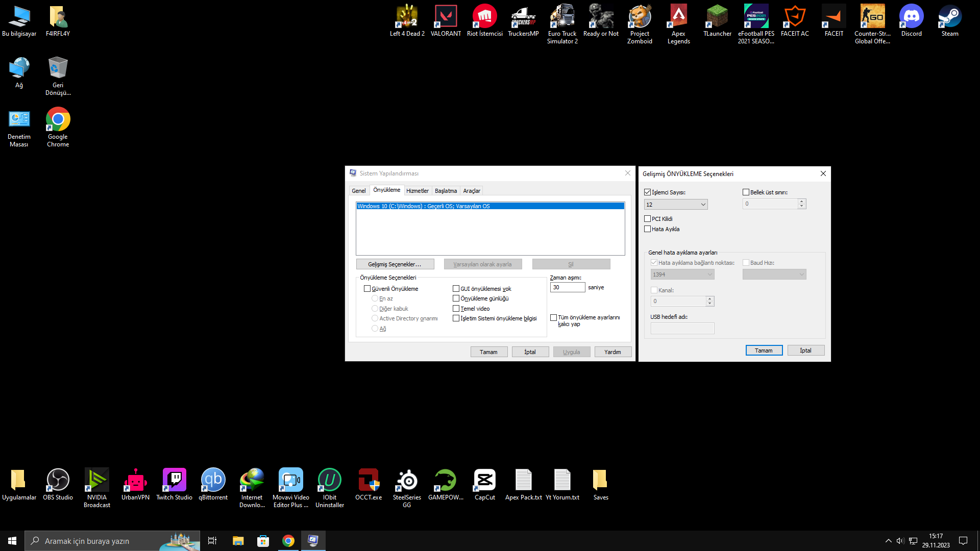
Task: Open Project Zomboid desktop icon
Action: 640,24
